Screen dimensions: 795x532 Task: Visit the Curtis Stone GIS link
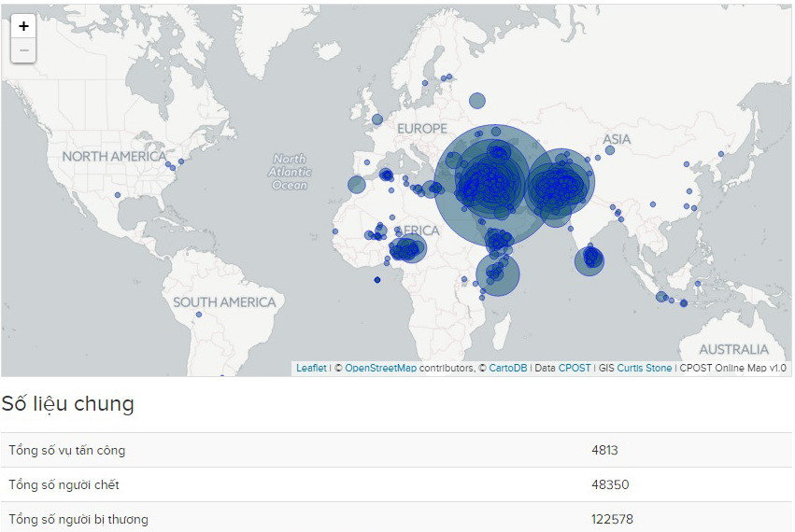644,369
